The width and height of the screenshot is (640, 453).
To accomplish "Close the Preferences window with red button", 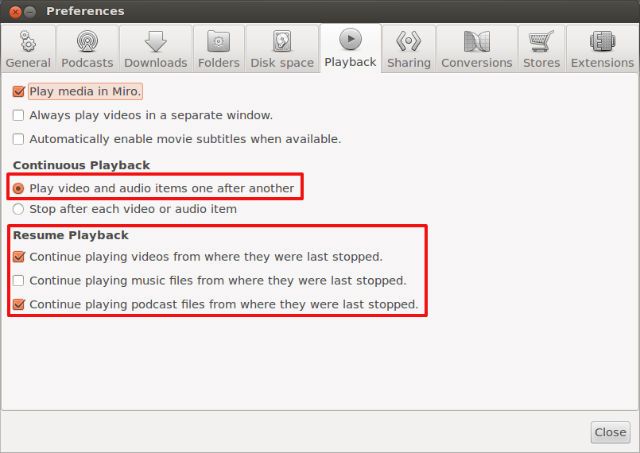I will [x=15, y=12].
